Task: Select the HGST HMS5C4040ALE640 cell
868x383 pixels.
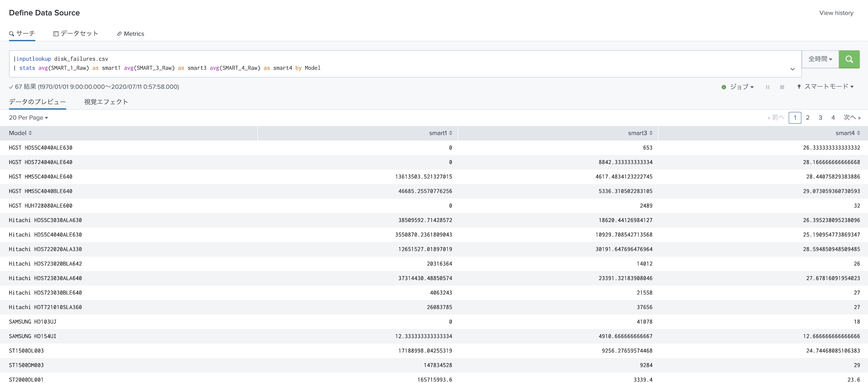Action: [41, 177]
